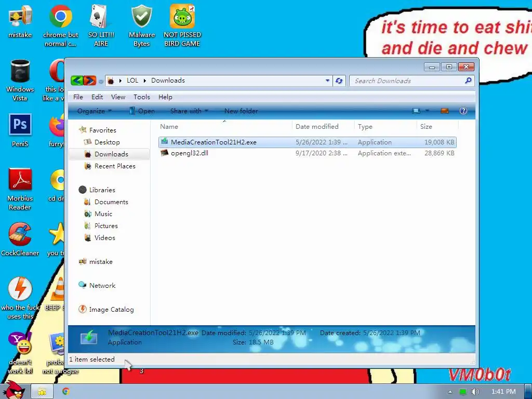Click the Open toolbar button

click(x=142, y=111)
